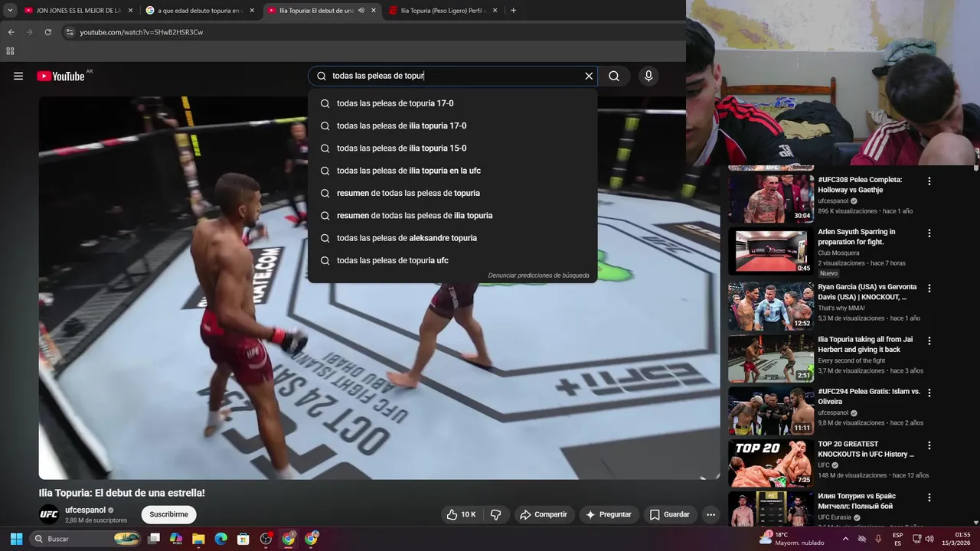Open the Windows Start menu
Screen dimensions: 980x551
(16, 539)
